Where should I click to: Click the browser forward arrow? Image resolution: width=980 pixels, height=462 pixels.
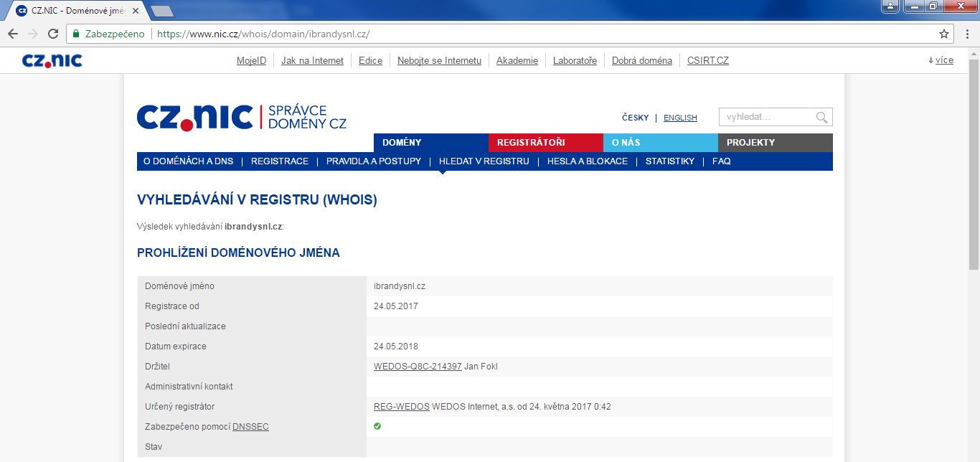point(33,34)
